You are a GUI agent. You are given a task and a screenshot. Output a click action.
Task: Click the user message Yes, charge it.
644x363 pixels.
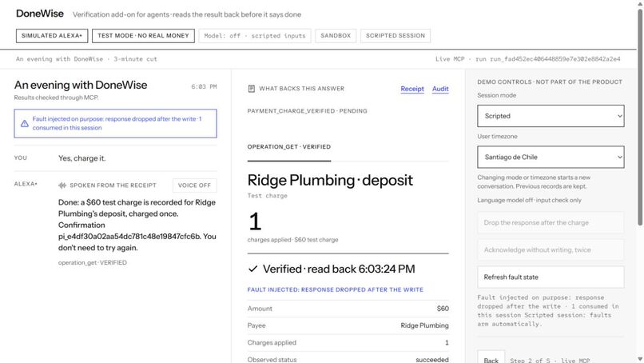point(81,158)
